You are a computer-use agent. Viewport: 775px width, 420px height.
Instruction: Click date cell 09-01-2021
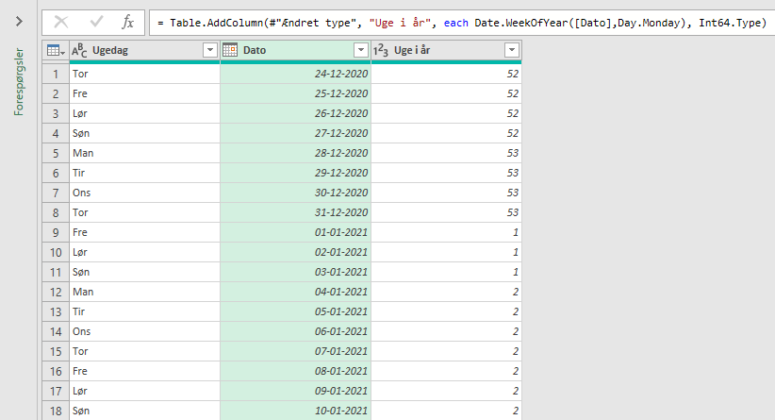coord(296,391)
